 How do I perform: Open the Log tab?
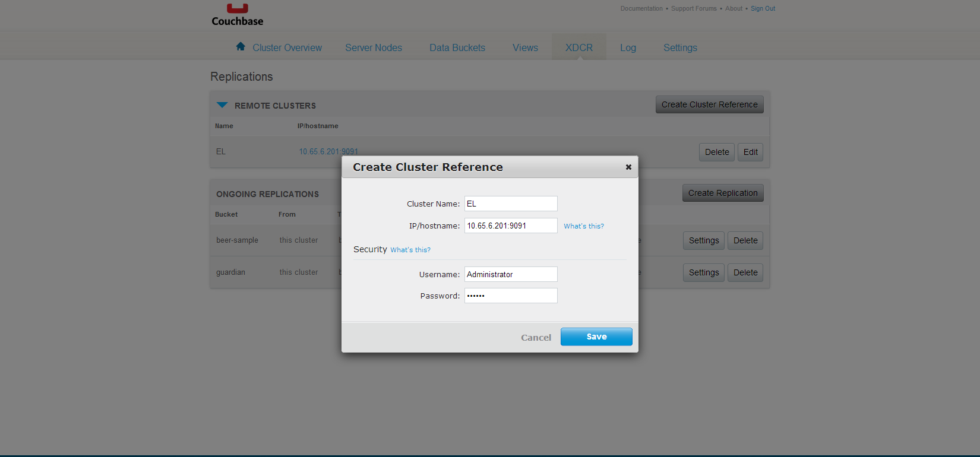coord(628,47)
